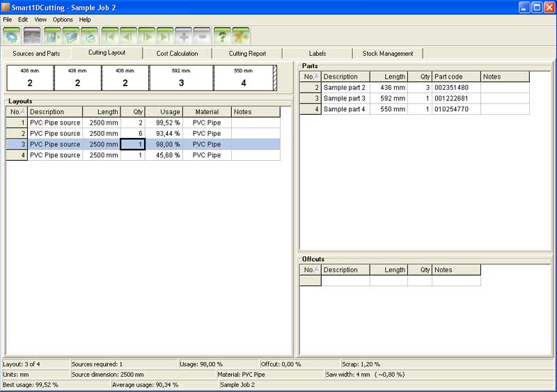The width and height of the screenshot is (557, 392).
Task: Open the Labels tab
Action: [x=317, y=54]
